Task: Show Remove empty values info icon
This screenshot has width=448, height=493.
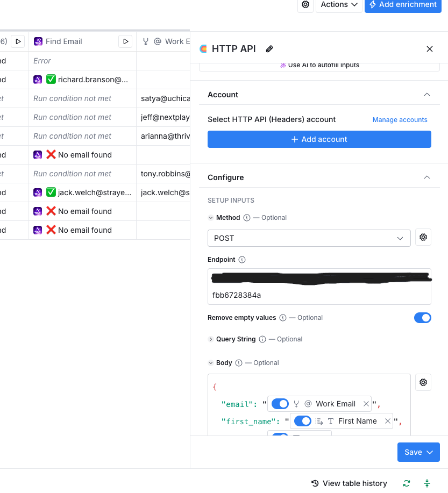Action: coord(283,318)
